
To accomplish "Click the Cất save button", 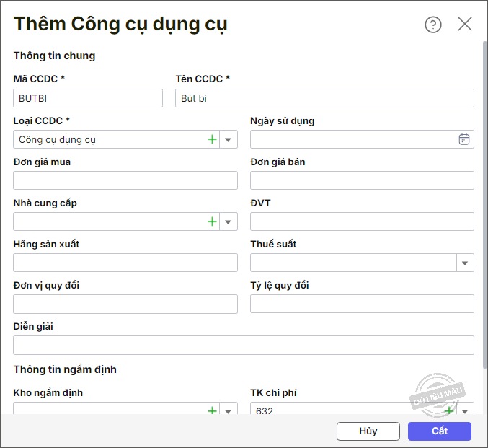I will tap(439, 431).
